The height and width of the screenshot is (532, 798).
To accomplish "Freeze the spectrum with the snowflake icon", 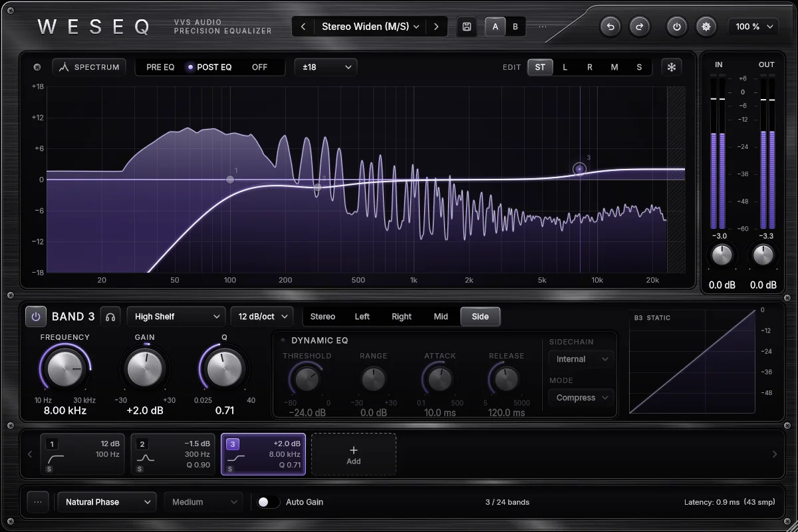I will 672,67.
